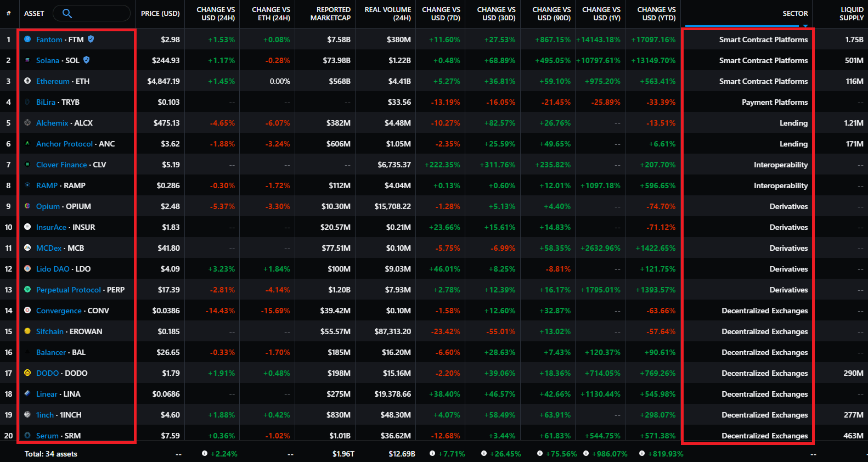
Task: Click the Linear coin logo
Action: tap(27, 394)
